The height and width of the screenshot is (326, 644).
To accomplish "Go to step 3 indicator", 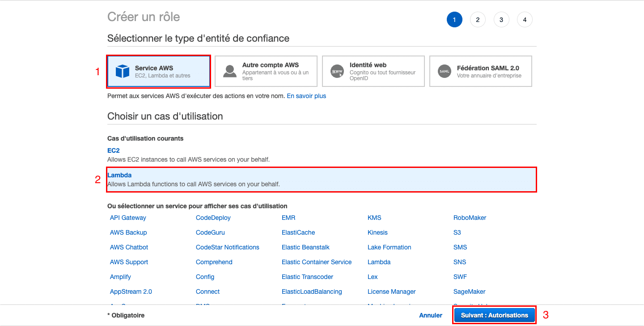I will tap(501, 20).
